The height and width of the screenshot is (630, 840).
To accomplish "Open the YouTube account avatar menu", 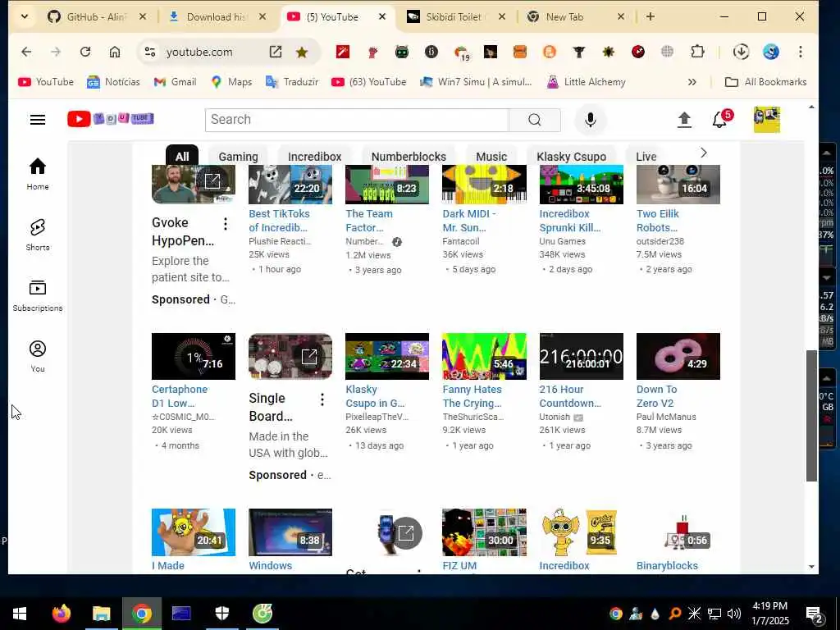I will click(x=767, y=120).
